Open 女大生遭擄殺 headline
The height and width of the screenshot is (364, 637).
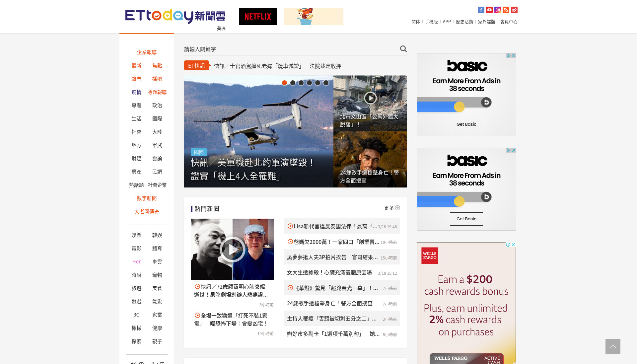[329, 272]
